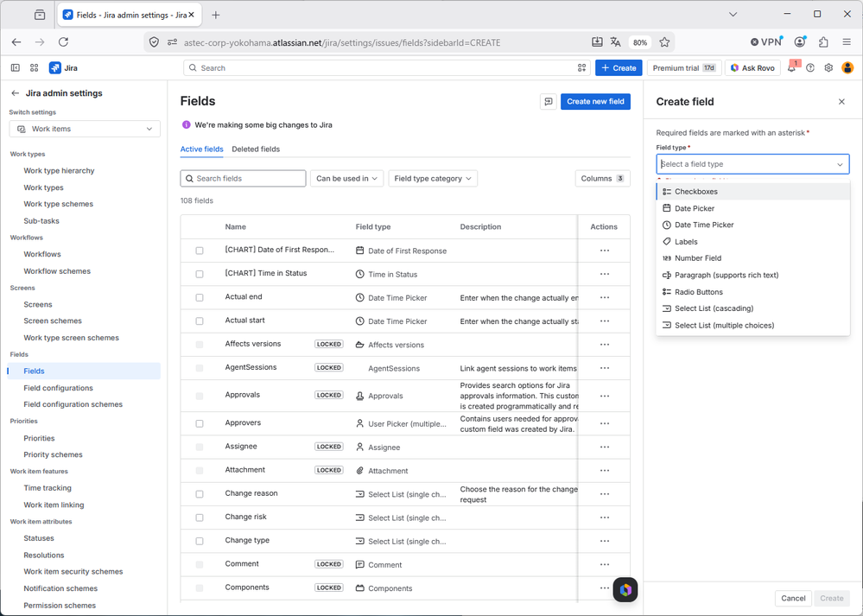This screenshot has height=616, width=863.
Task: Open the settings gear icon in Jira header
Action: [x=828, y=68]
